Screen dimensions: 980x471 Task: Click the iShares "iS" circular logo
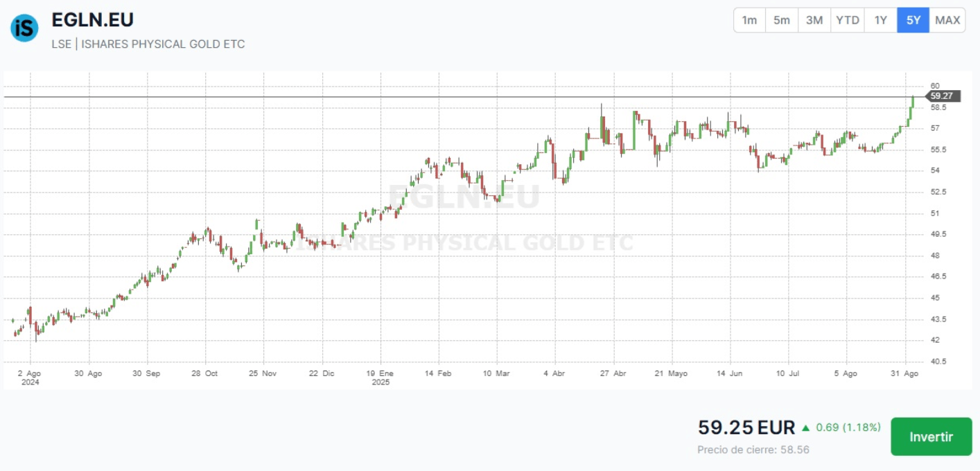point(23,28)
